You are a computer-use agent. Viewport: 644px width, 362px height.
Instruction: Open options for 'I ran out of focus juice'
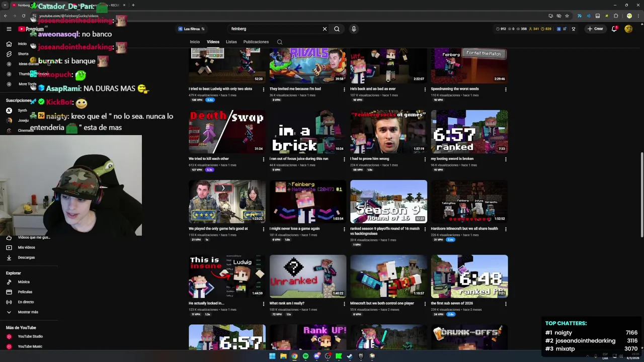pos(344,159)
